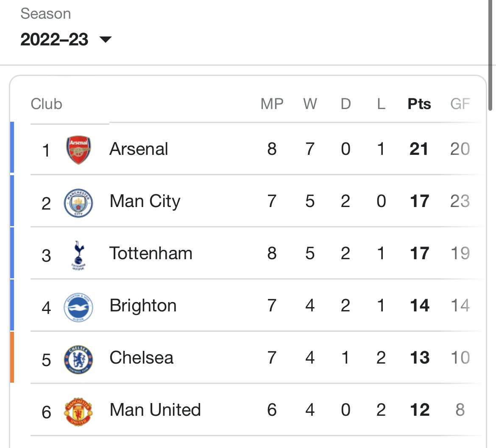The image size is (496, 448).
Task: Click the Chelsea club crest
Action: point(78,360)
